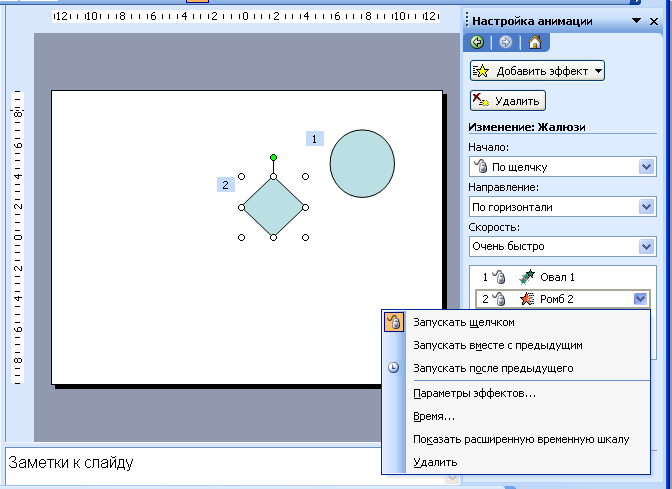This screenshot has height=489, width=672.
Task: Open the task pane Home icon
Action: point(535,42)
